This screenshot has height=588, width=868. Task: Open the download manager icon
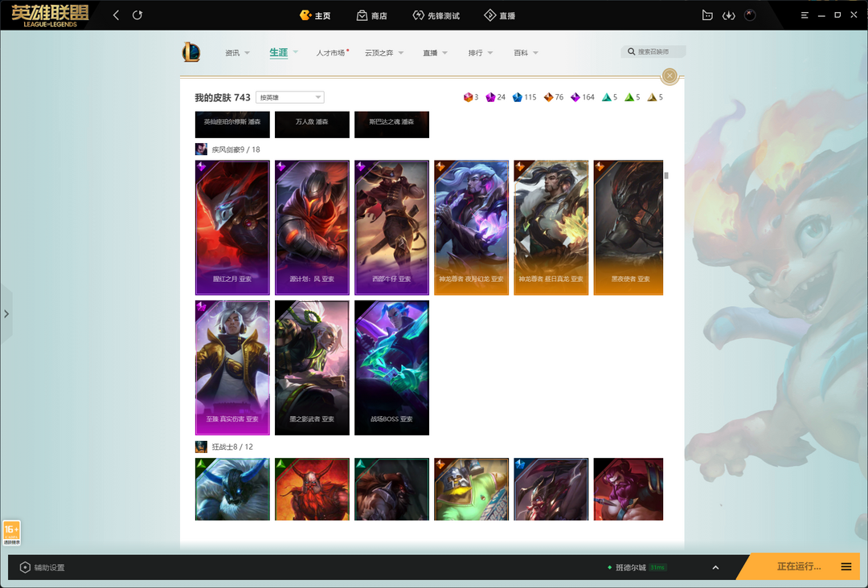[x=728, y=15]
